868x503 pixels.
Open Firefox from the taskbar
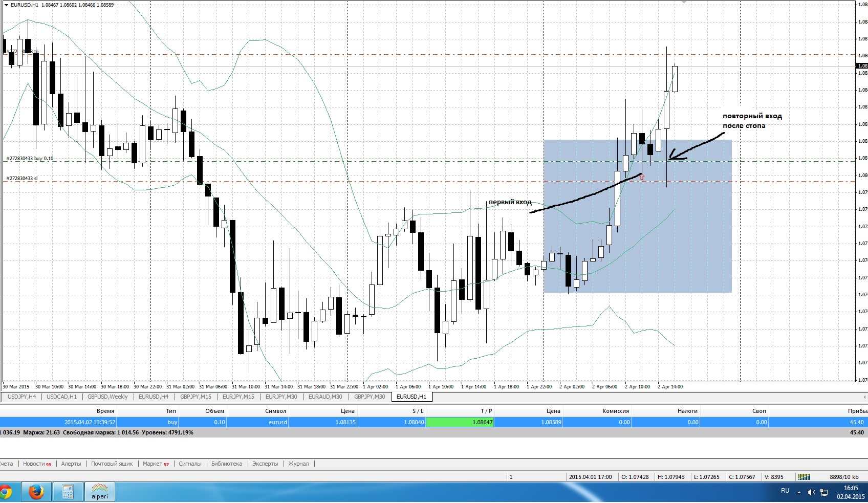point(36,492)
